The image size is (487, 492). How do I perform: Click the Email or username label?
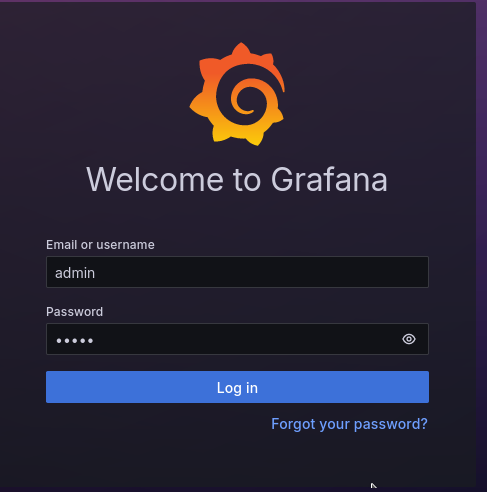click(x=100, y=245)
